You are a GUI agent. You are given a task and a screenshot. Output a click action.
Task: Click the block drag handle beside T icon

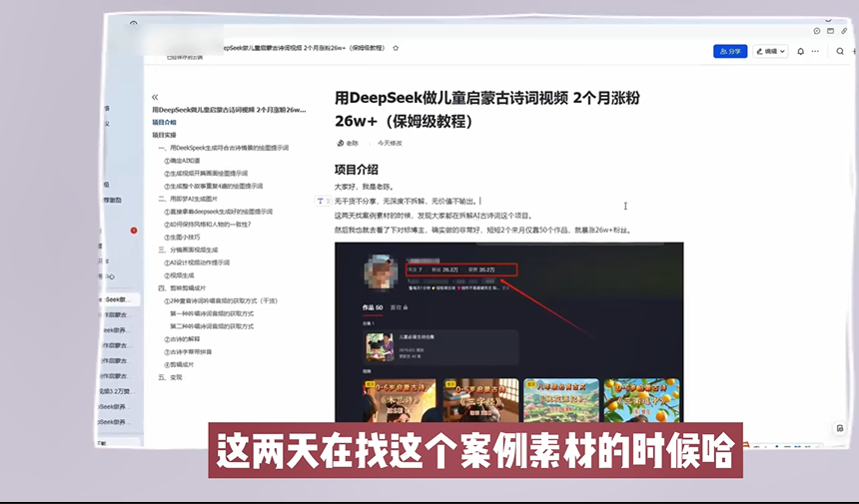[329, 201]
